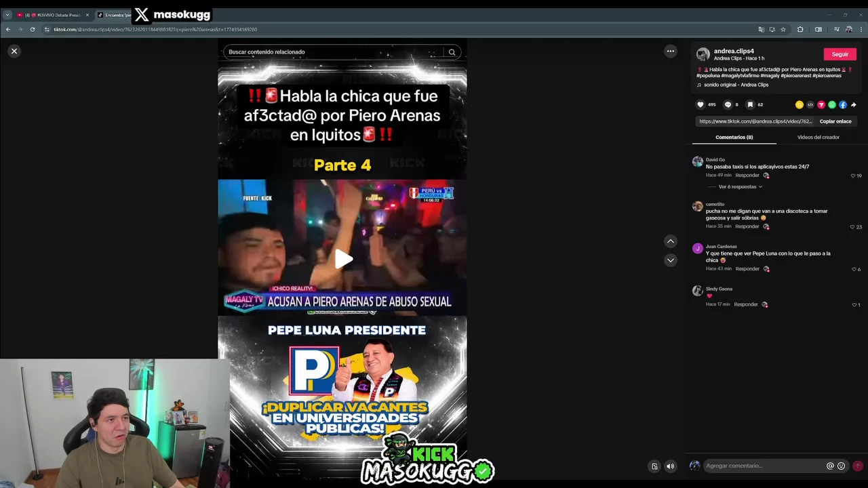Click the browser back arrow
The image size is (868, 488).
click(7, 29)
